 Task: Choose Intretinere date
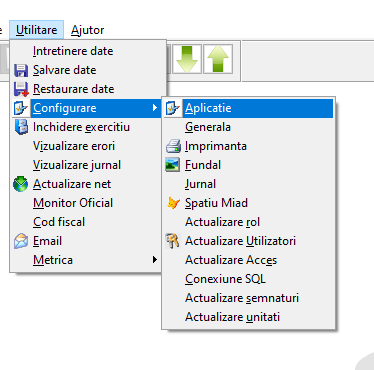tap(88, 51)
